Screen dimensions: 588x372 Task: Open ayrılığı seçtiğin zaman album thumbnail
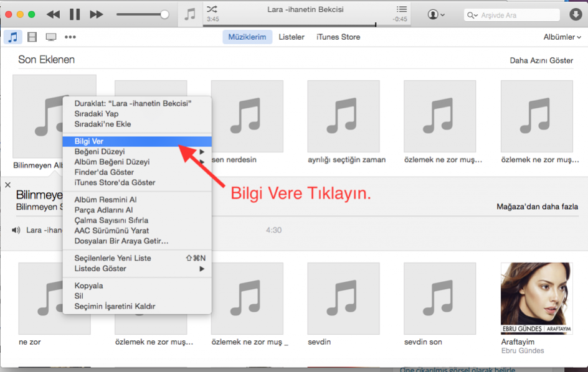(343, 116)
